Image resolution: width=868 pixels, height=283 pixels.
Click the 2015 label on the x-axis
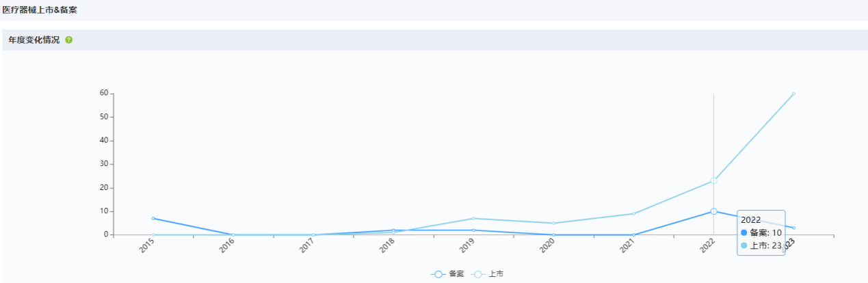(147, 246)
